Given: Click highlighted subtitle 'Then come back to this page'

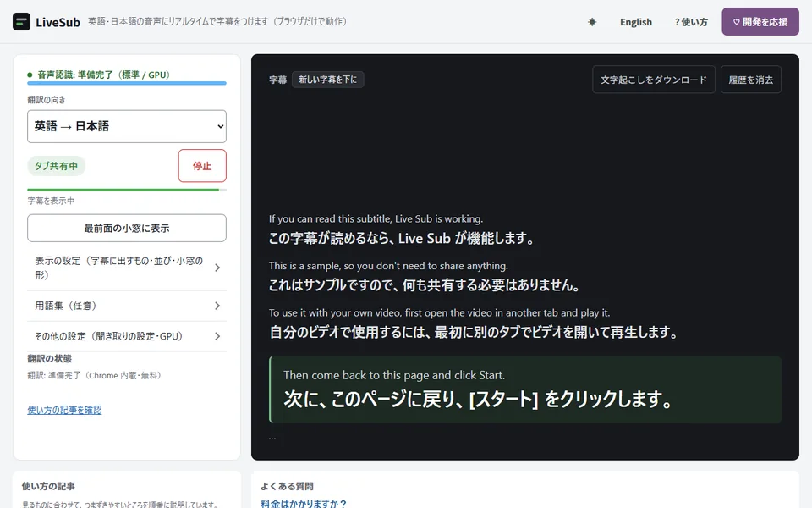Looking at the screenshot, I should [394, 375].
